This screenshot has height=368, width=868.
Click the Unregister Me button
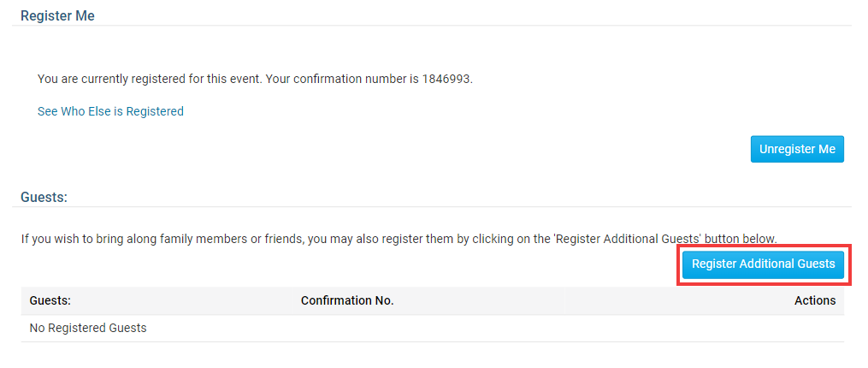(797, 149)
